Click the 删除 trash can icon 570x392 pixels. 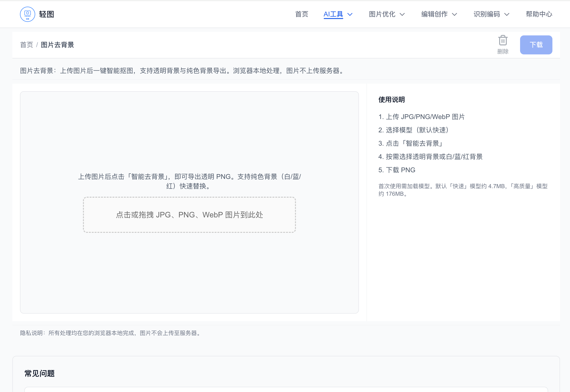[503, 41]
